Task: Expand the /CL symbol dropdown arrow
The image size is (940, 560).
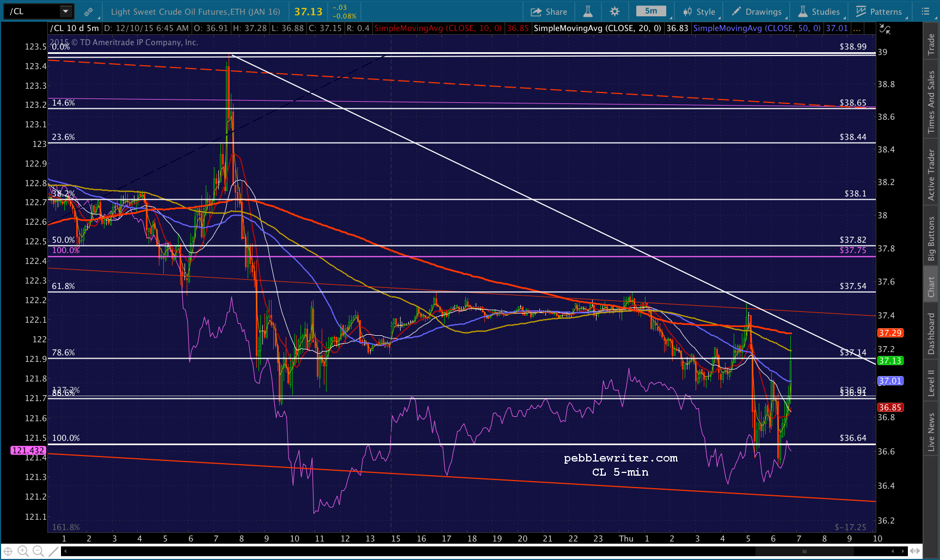Action: (66, 11)
